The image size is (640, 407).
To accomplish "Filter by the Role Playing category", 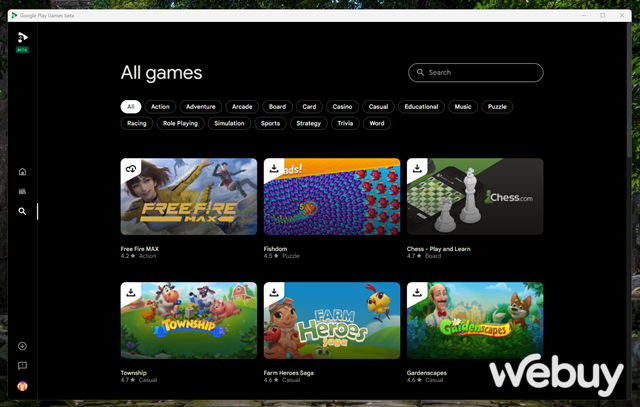I will 180,123.
